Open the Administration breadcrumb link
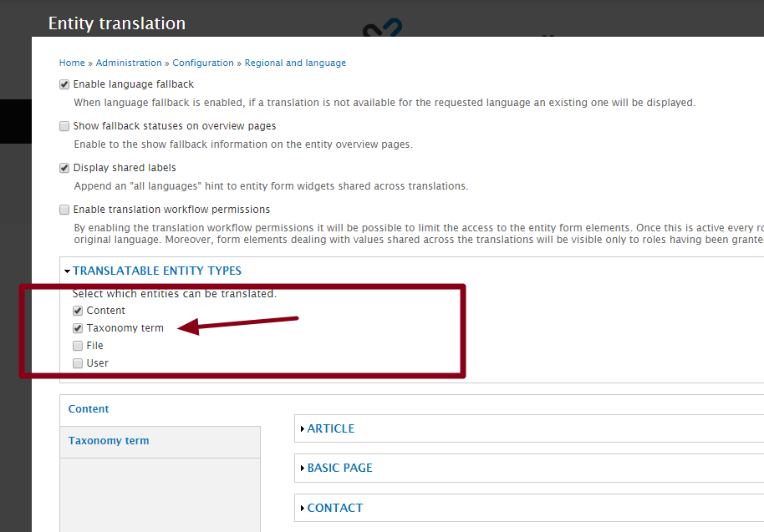 [129, 63]
